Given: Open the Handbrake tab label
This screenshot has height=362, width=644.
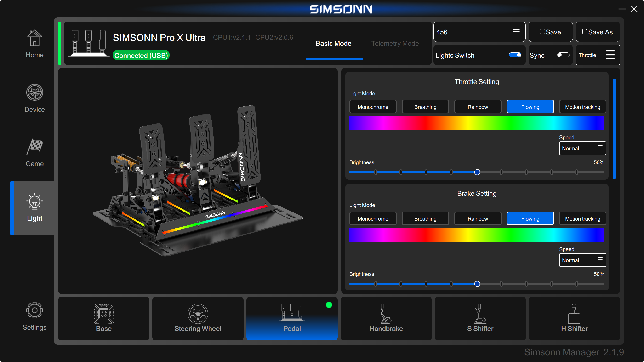Looking at the screenshot, I should (386, 329).
